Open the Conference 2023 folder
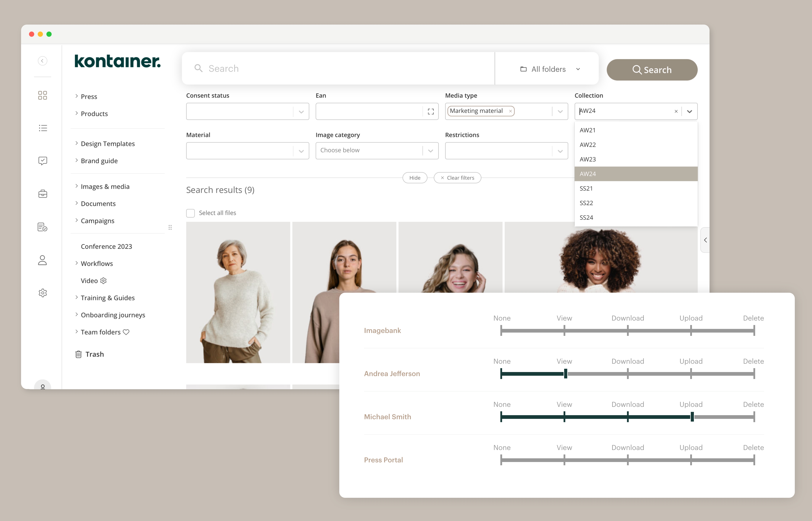This screenshot has height=521, width=812. point(106,246)
